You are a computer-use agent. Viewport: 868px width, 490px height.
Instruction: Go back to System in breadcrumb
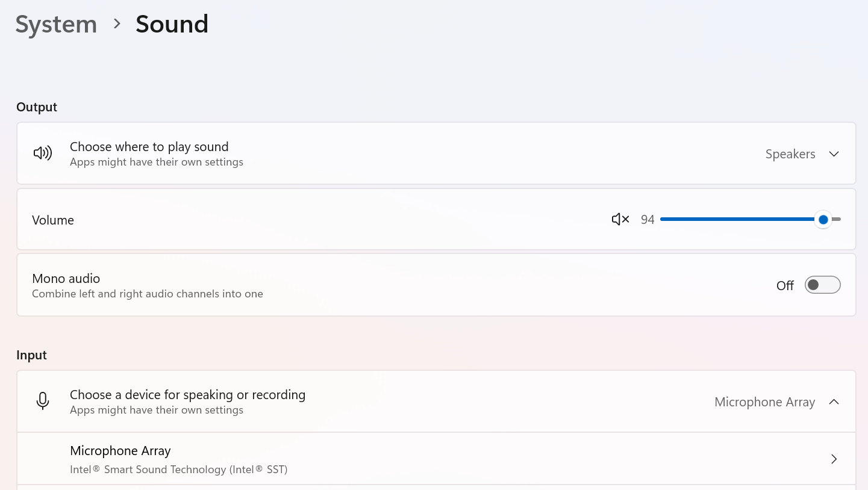click(56, 24)
